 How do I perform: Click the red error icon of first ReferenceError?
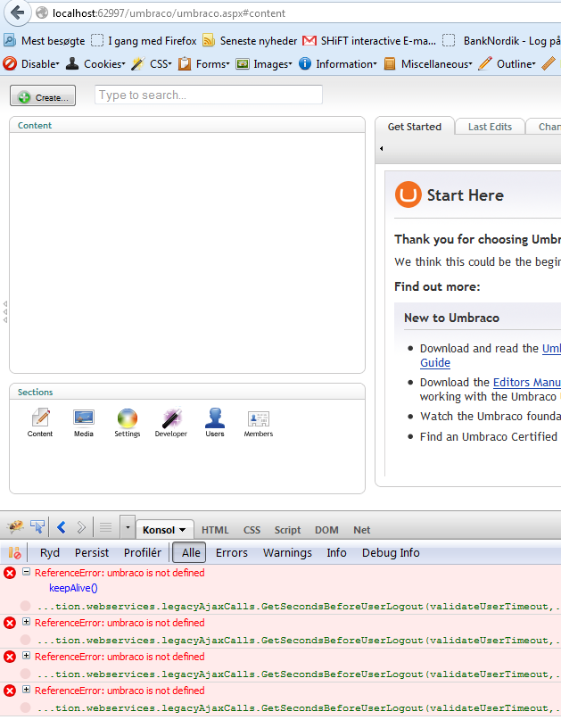click(10, 573)
